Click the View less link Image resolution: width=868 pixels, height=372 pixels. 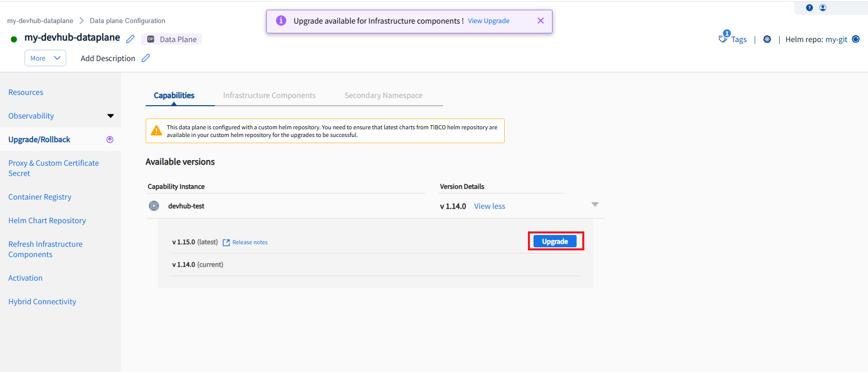(489, 206)
